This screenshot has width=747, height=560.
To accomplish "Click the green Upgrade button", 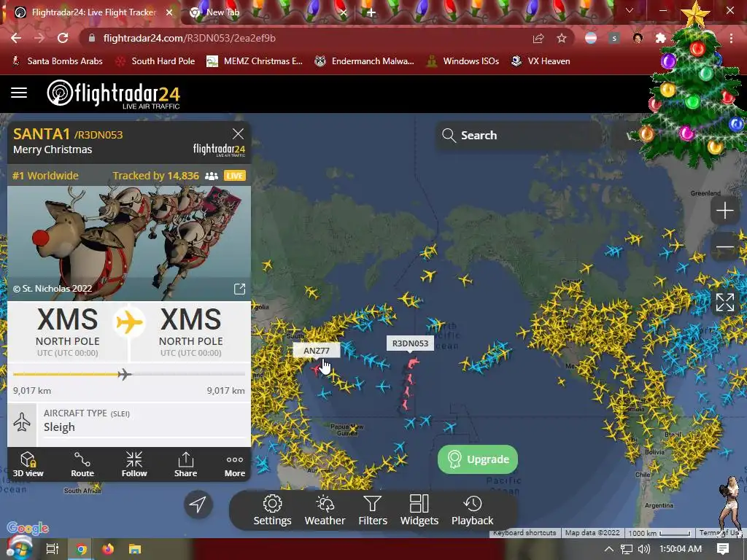I will point(477,459).
